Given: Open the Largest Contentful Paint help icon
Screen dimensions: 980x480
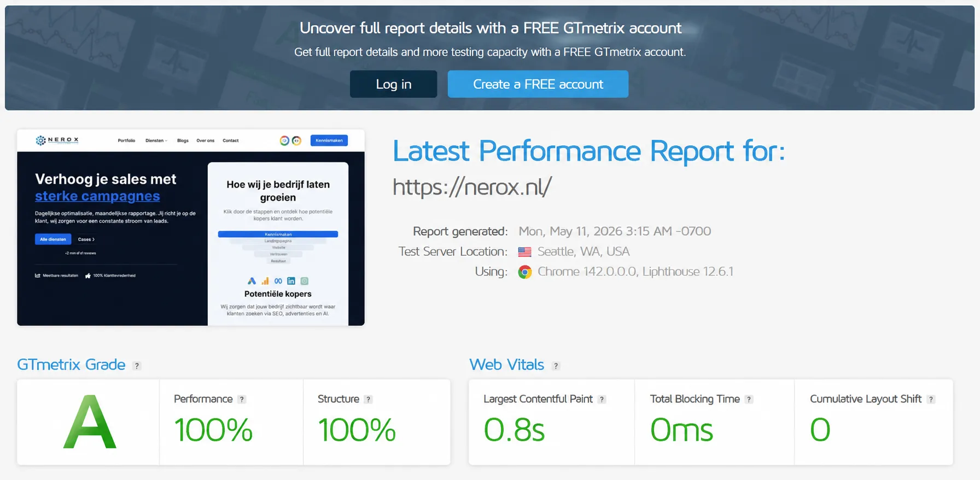Looking at the screenshot, I should pos(602,400).
